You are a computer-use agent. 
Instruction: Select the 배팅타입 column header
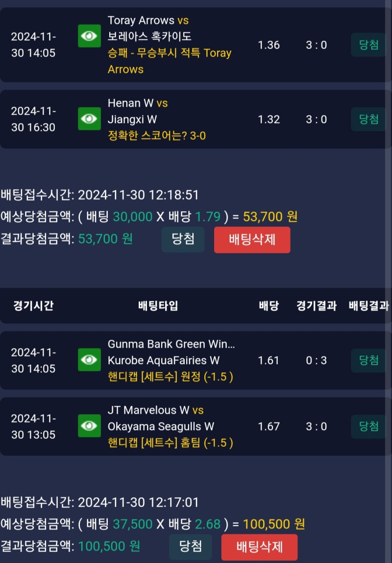158,306
